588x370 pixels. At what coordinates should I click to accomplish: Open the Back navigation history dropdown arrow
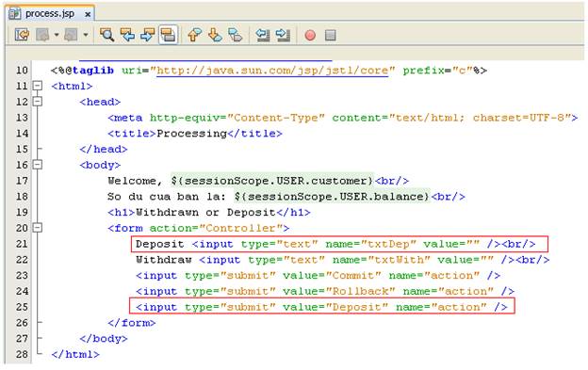tap(57, 35)
